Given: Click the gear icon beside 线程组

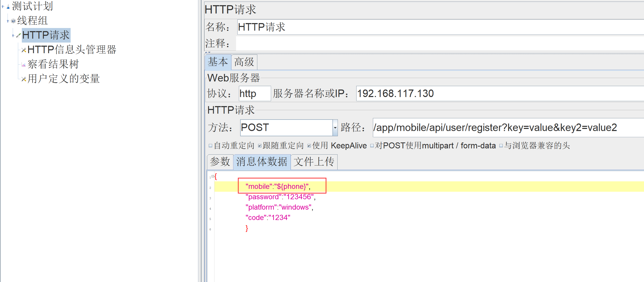Looking at the screenshot, I should click(14, 21).
